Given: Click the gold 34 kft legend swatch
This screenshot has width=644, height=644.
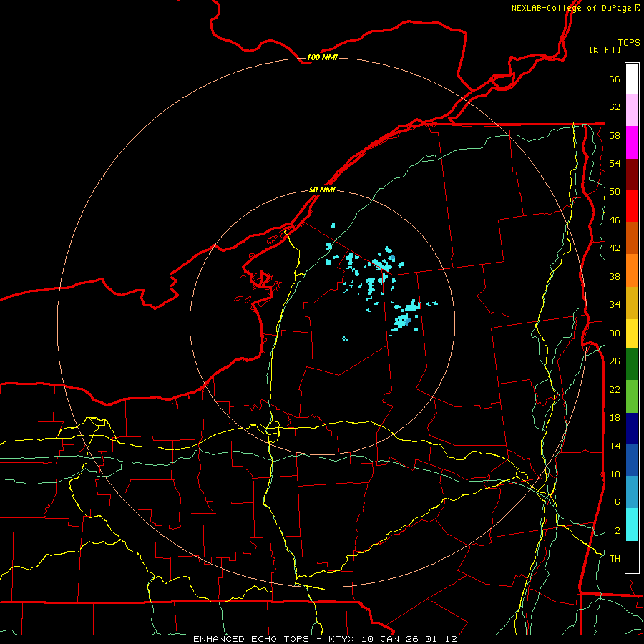Looking at the screenshot, I should point(632,303).
